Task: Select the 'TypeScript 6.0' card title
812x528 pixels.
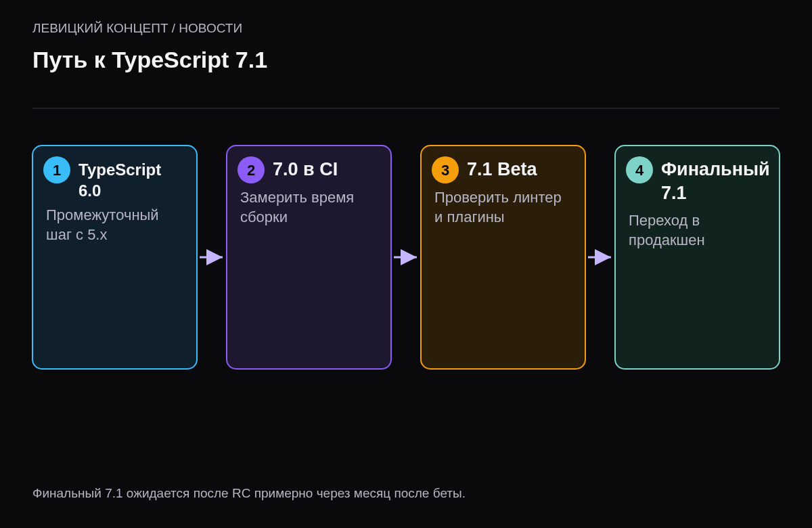Action: pyautogui.click(x=120, y=180)
